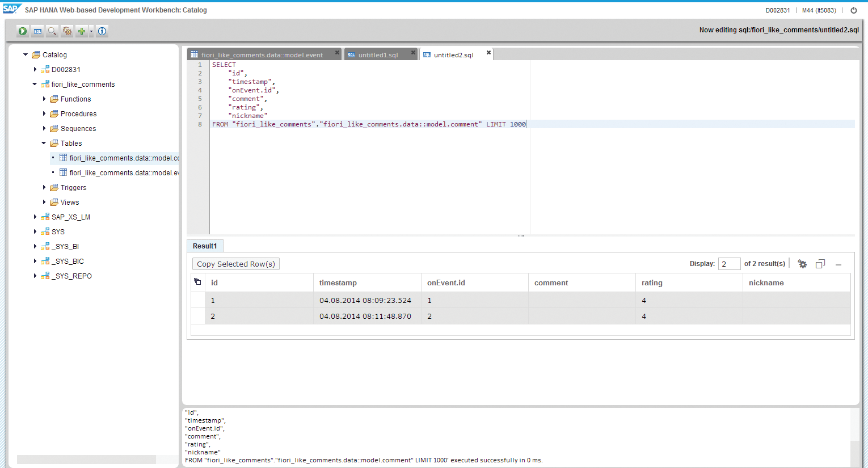Expand the D002831 schema

[35, 69]
